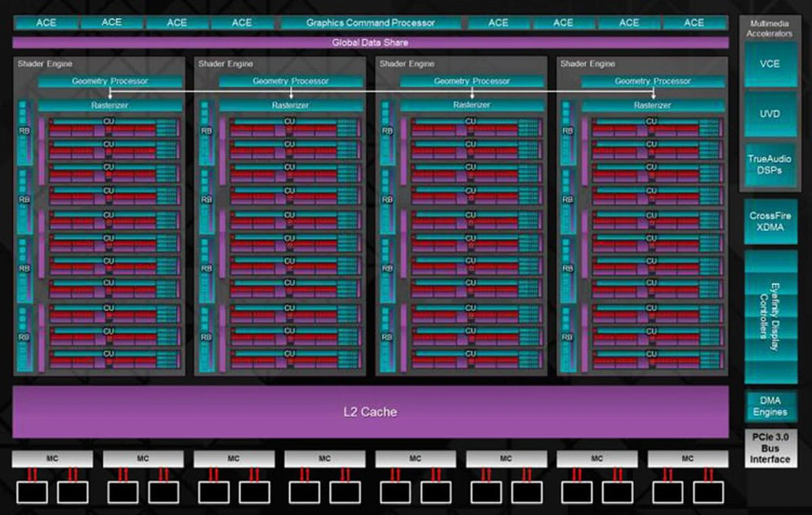Click the Multimedia Accelerators label
This screenshot has width=812, height=515.
[769, 28]
